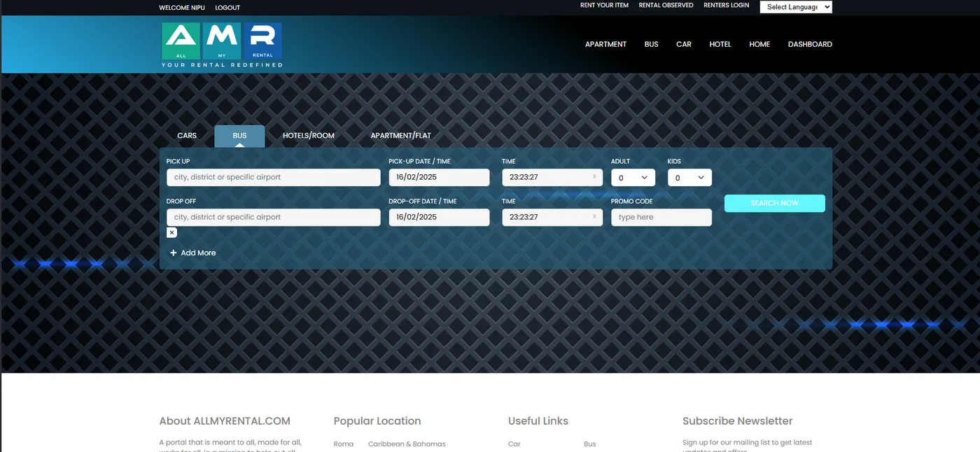Screen dimensions: 980x452
Task: Open the Roma popular location link
Action: (344, 444)
